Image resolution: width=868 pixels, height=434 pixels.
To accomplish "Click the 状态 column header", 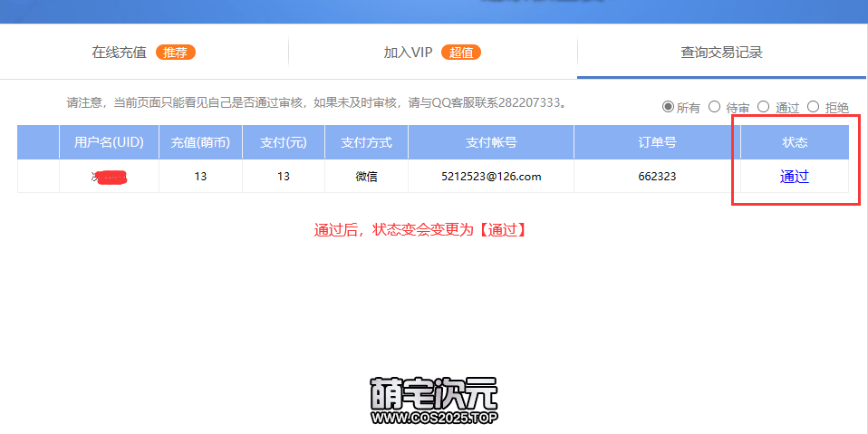I will [x=795, y=142].
